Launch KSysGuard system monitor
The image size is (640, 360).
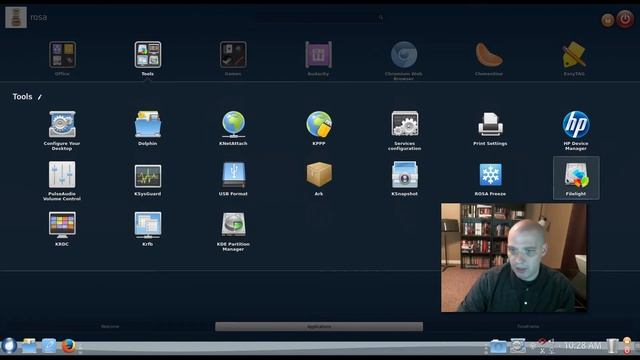148,179
